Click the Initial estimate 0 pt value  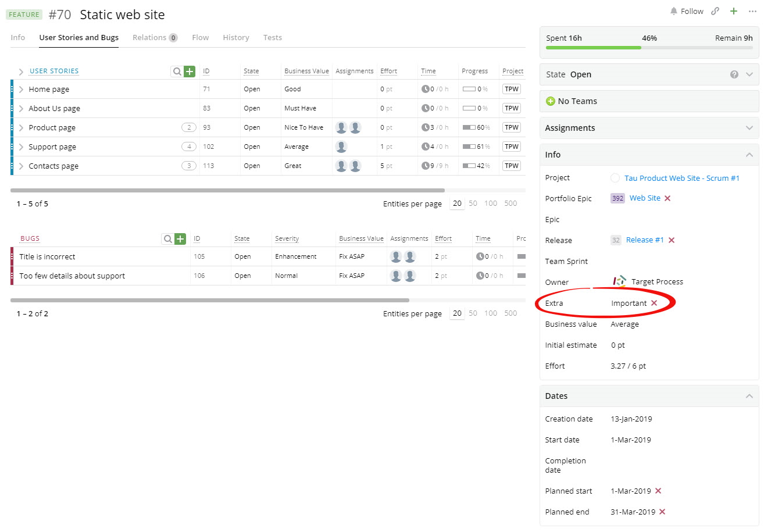pyautogui.click(x=617, y=345)
